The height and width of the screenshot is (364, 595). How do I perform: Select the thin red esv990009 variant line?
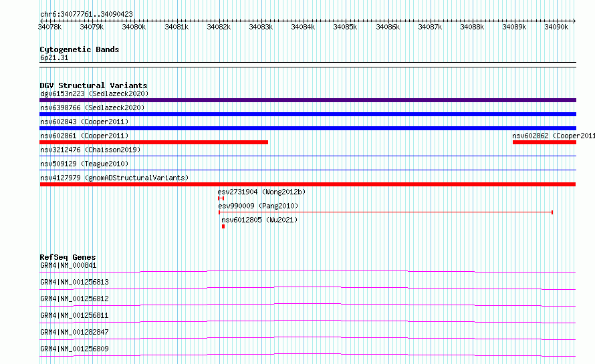tap(386, 212)
